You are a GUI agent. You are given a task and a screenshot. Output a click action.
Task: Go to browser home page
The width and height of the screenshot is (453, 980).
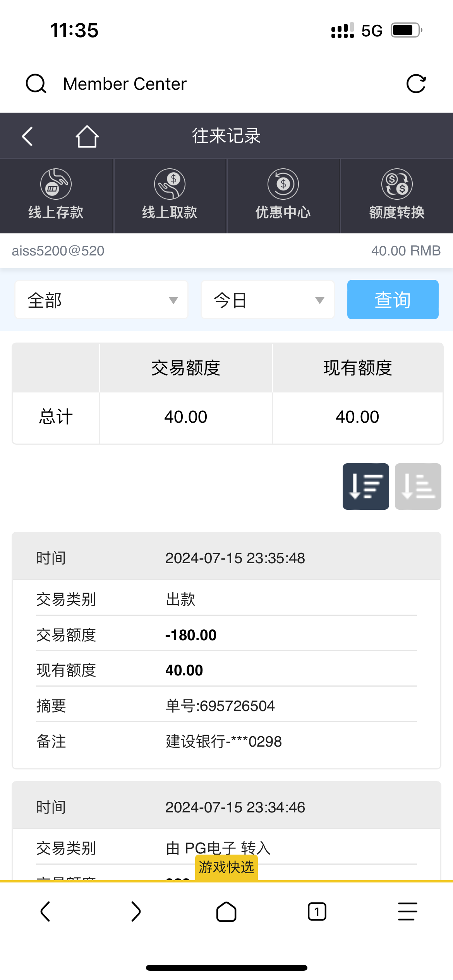(226, 911)
